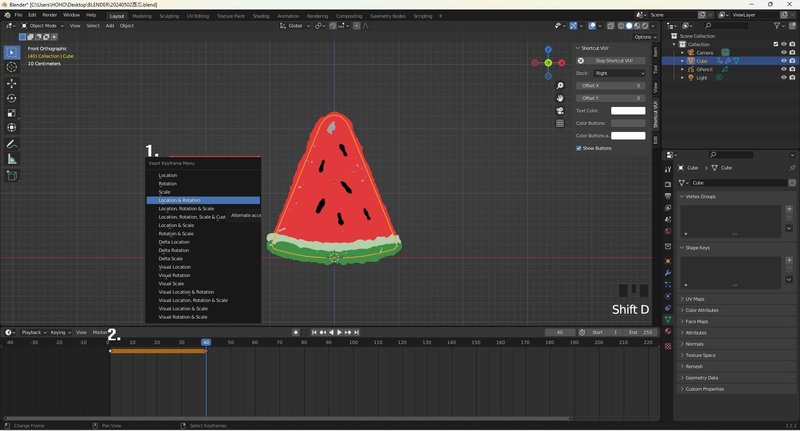
Task: Switch to the Shading workspace tab
Action: tap(261, 16)
